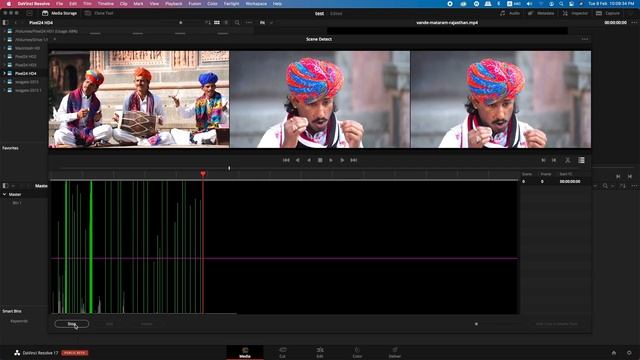The height and width of the screenshot is (360, 640).
Task: Open the Fairlight menu
Action: click(231, 4)
